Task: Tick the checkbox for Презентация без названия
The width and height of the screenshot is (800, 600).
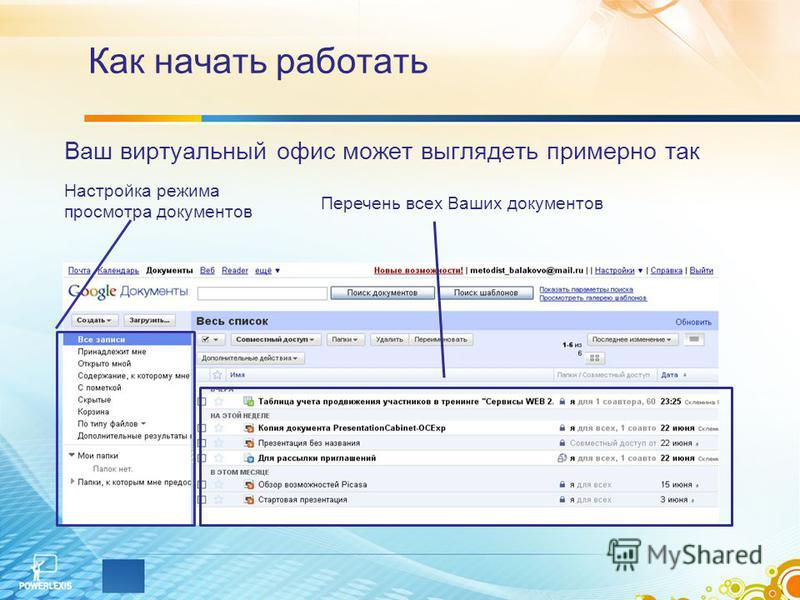Action: [x=202, y=443]
